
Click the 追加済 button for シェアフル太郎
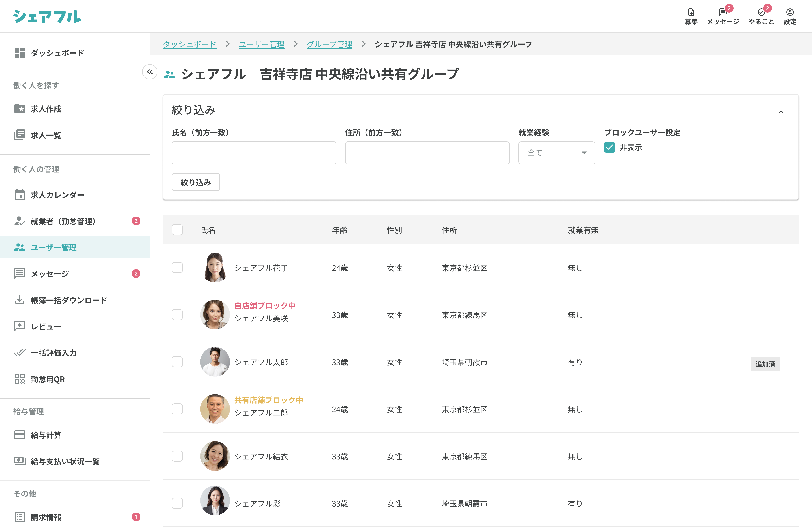point(765,364)
